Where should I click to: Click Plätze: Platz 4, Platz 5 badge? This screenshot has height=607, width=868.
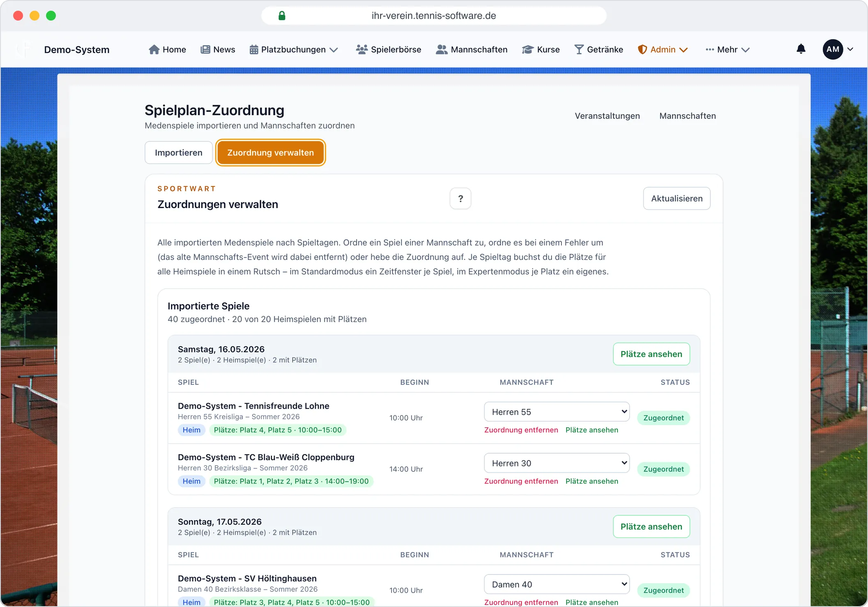(x=278, y=430)
